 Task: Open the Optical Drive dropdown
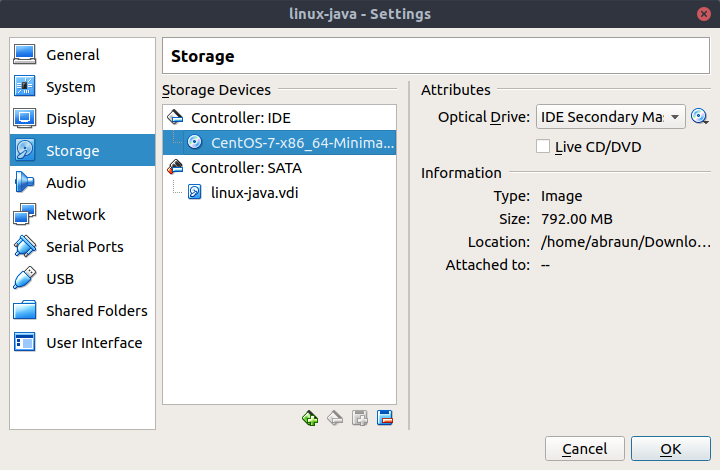point(611,117)
